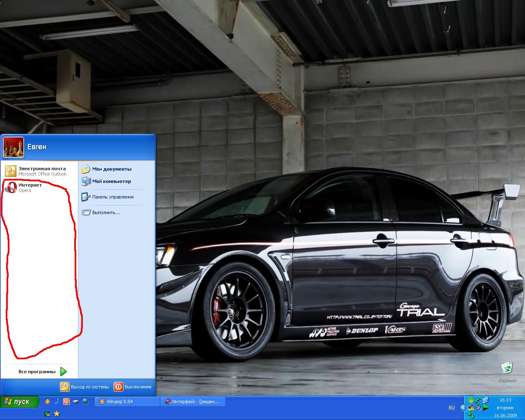Click the red Opera icon in start menu

[11, 187]
